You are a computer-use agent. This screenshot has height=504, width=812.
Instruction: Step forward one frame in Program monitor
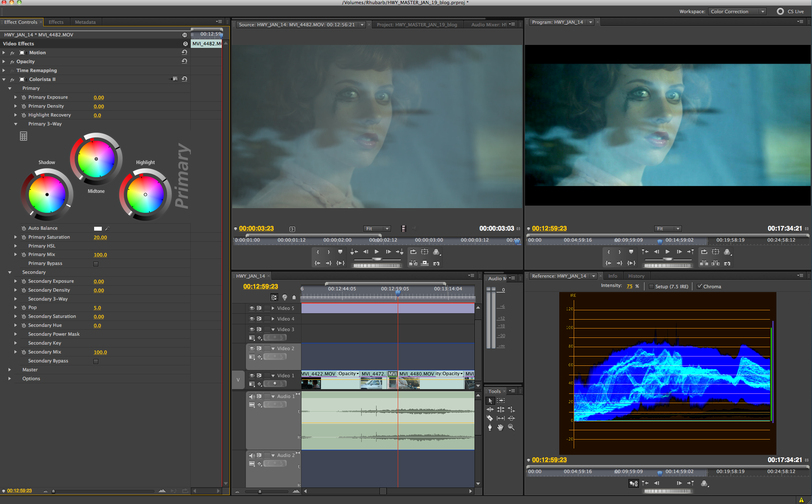679,252
